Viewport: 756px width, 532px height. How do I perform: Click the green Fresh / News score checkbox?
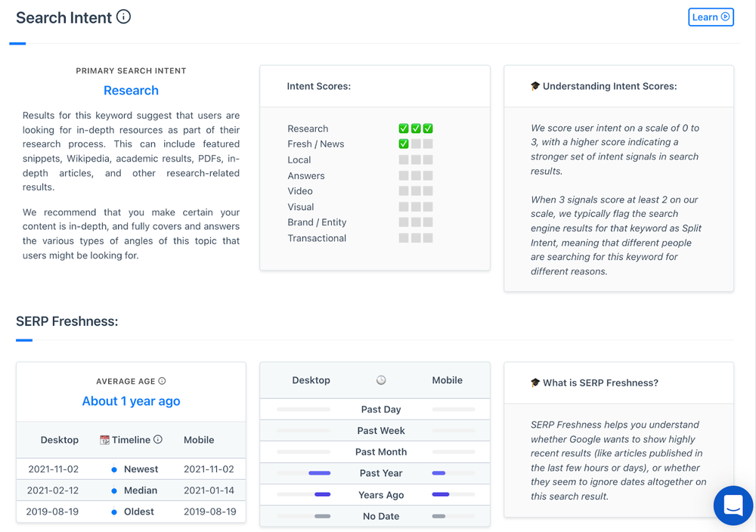tap(404, 144)
